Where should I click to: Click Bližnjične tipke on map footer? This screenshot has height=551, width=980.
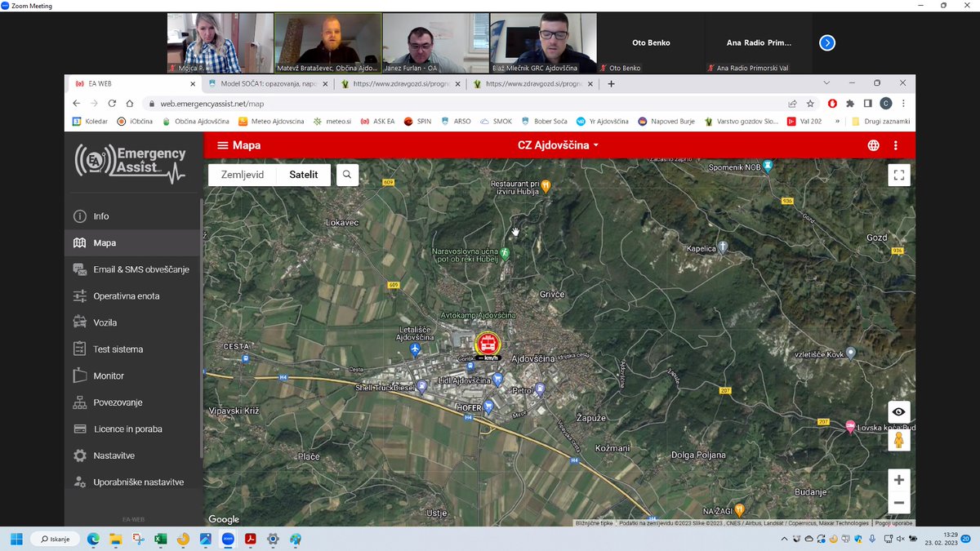pos(594,523)
